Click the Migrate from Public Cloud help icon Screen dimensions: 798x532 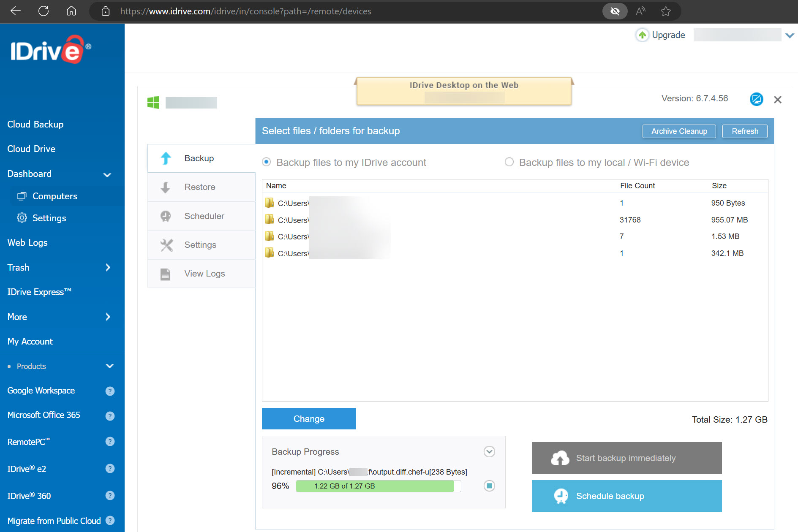tap(110, 521)
